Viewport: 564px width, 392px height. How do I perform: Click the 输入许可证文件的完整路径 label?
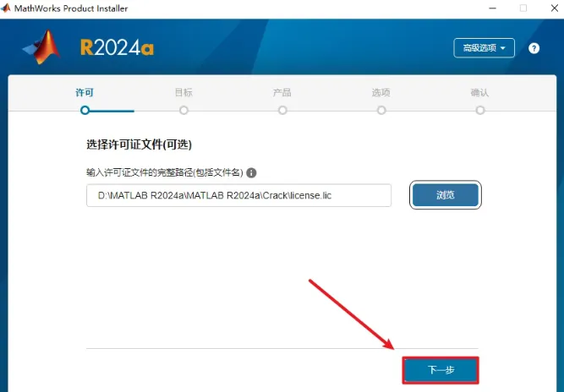(165, 173)
